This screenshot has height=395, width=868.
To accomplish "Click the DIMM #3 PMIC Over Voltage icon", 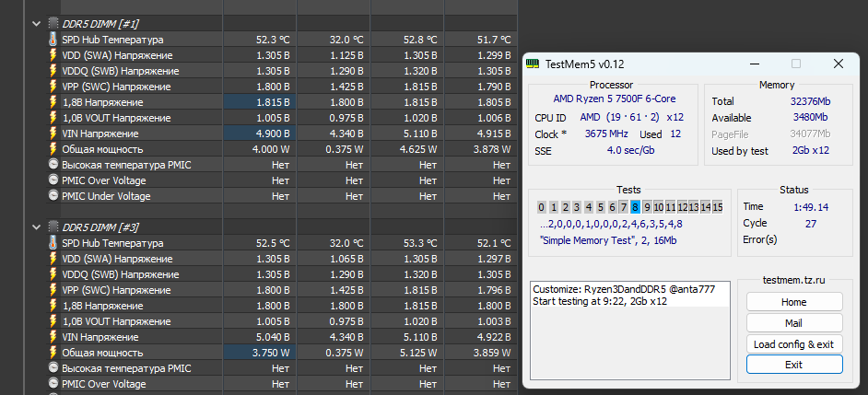I will pos(53,384).
